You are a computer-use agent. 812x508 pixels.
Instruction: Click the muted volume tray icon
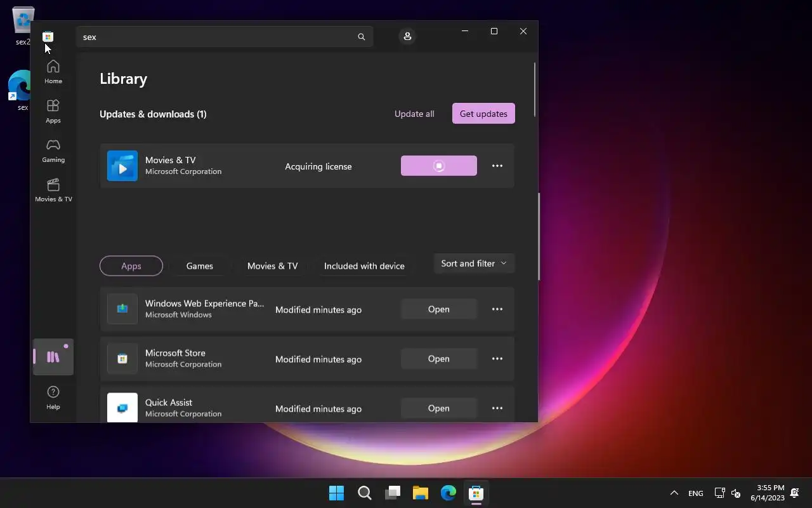[736, 493]
